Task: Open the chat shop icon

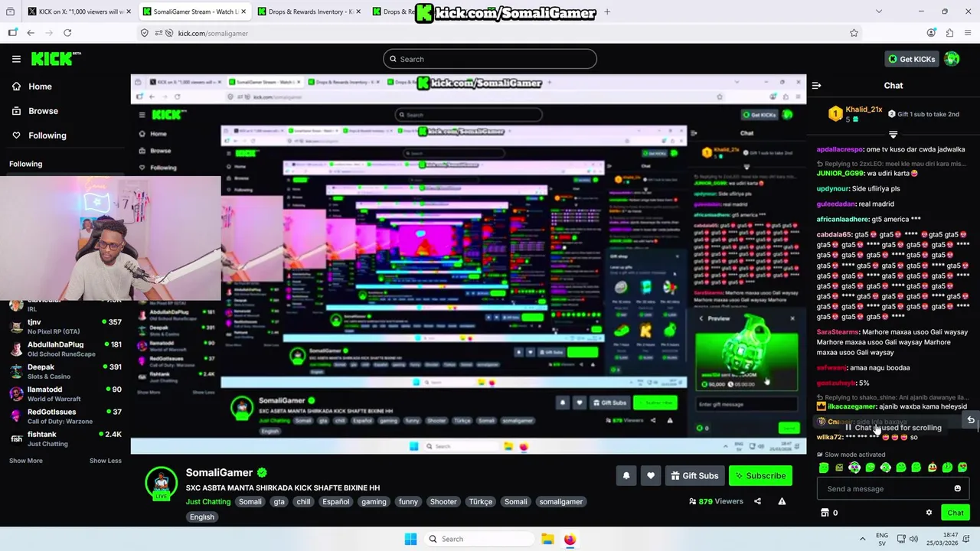Action: coord(825,513)
